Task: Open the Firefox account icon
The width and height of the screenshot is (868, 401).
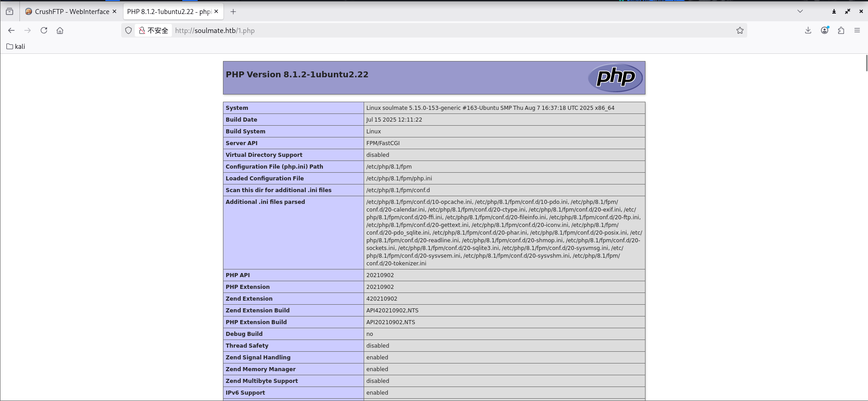Action: coord(825,30)
